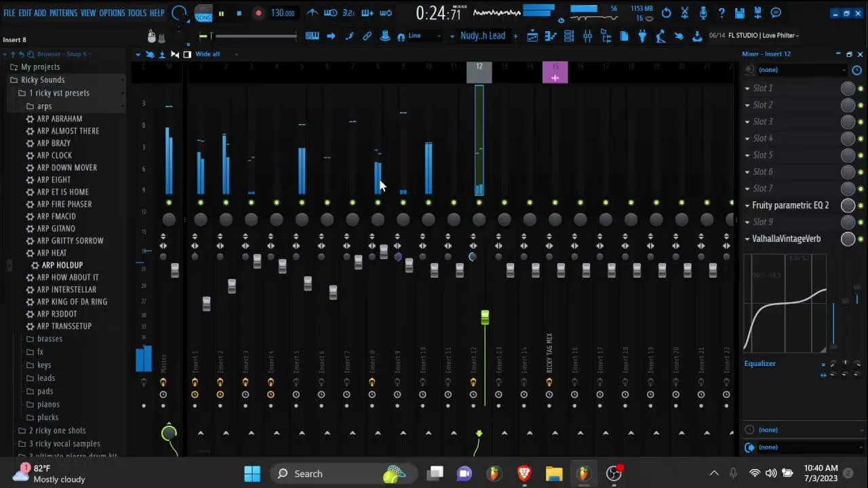Image resolution: width=868 pixels, height=488 pixels.
Task: Click the plugin plug icon in toolbar
Action: [642, 36]
